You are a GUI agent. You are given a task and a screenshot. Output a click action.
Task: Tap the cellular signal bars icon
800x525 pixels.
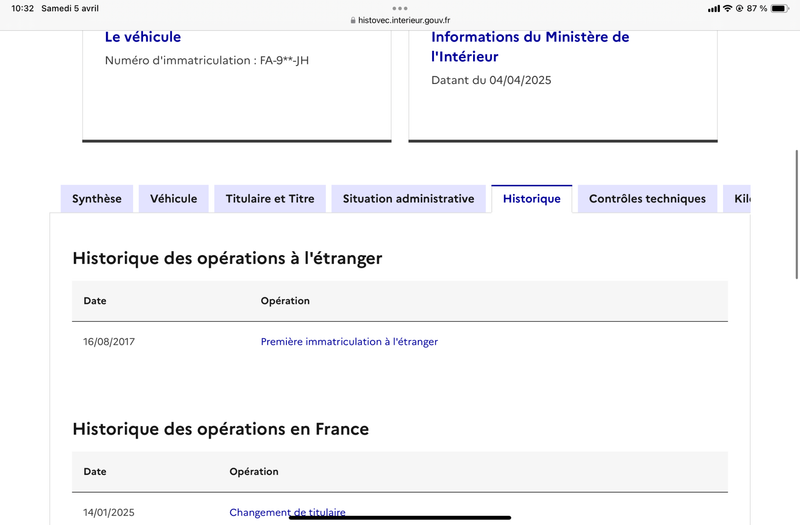click(x=713, y=8)
